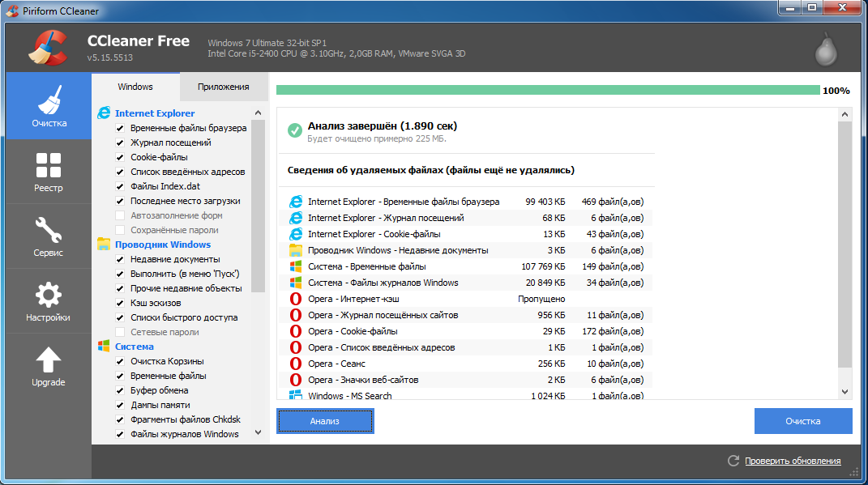Click 'Анализ завершён (1.890 сек)' heading

(383, 126)
